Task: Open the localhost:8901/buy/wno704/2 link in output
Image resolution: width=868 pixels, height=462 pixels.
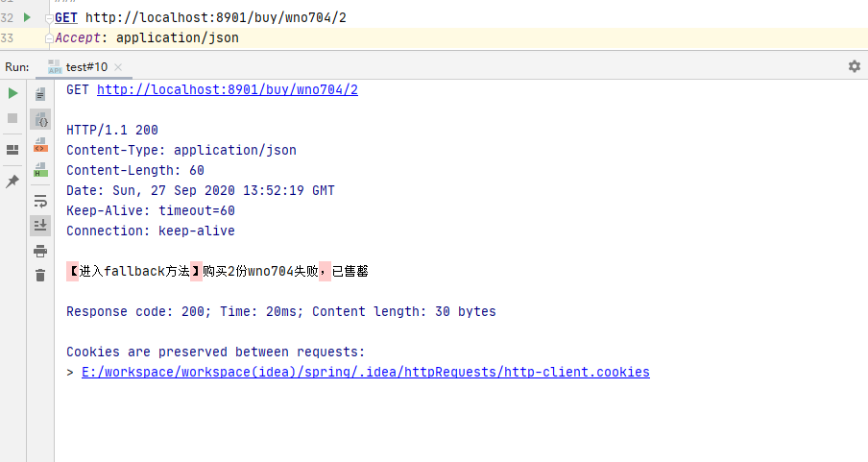Action: click(227, 90)
